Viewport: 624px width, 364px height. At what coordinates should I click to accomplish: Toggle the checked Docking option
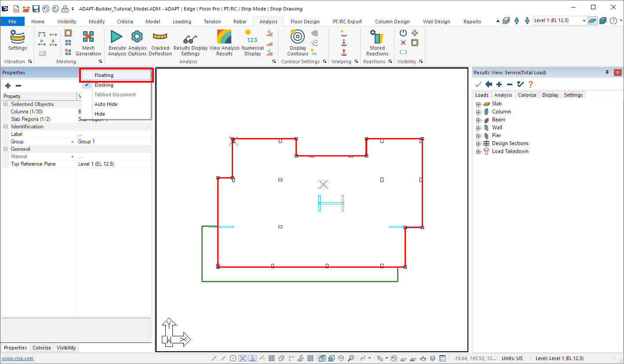pyautogui.click(x=104, y=85)
